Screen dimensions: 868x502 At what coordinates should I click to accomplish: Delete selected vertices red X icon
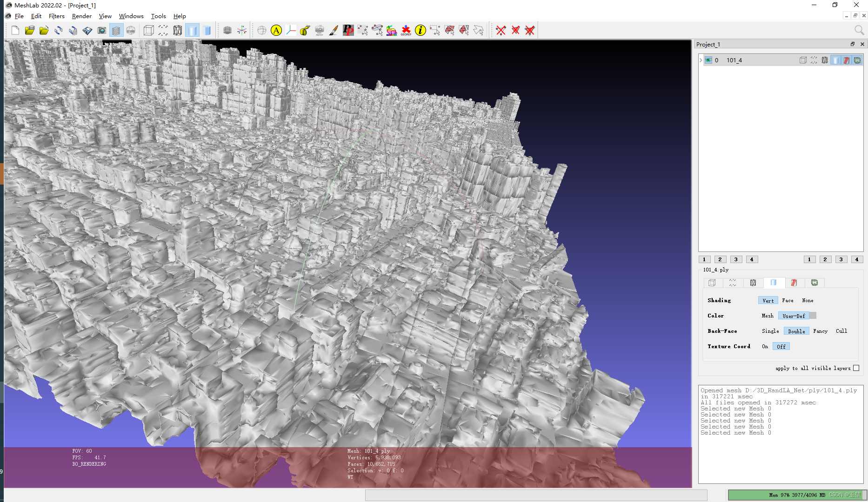tap(501, 31)
